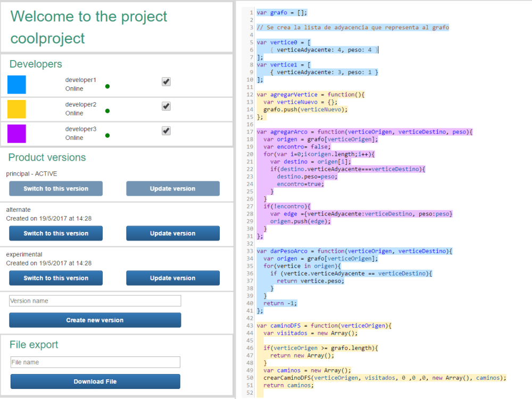
Task: Click the Developers heading
Action: click(36, 64)
